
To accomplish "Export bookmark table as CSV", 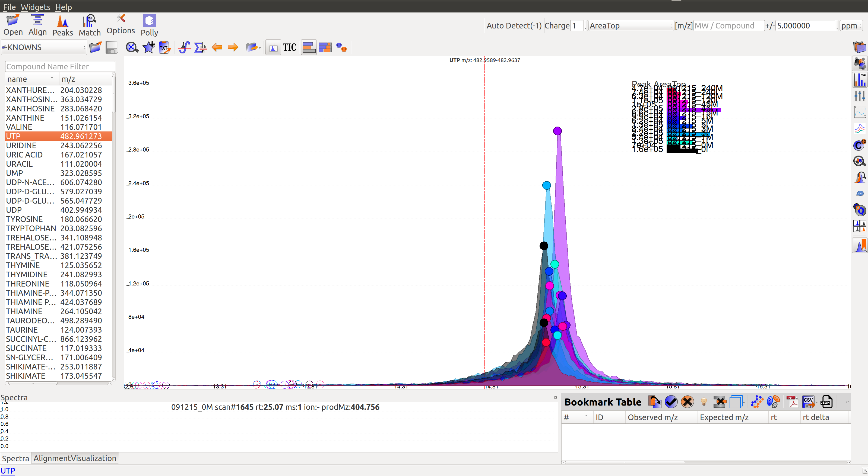I will click(x=809, y=402).
